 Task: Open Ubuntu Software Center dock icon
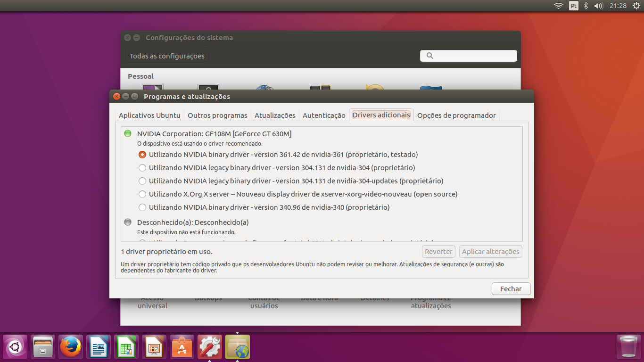click(x=182, y=347)
